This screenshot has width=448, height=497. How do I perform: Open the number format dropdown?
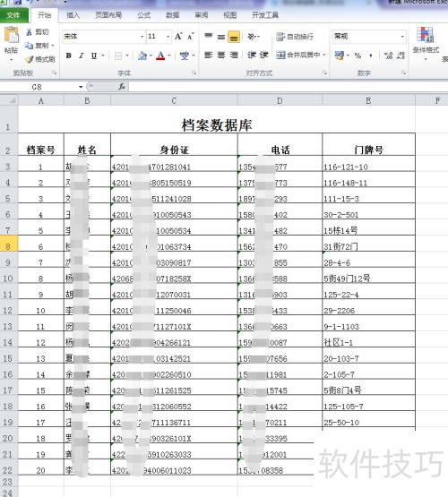point(402,37)
